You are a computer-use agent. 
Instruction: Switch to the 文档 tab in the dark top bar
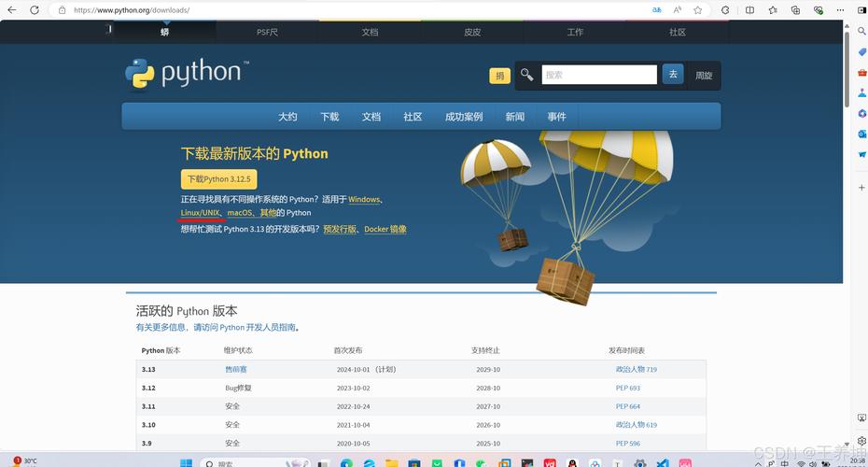370,32
